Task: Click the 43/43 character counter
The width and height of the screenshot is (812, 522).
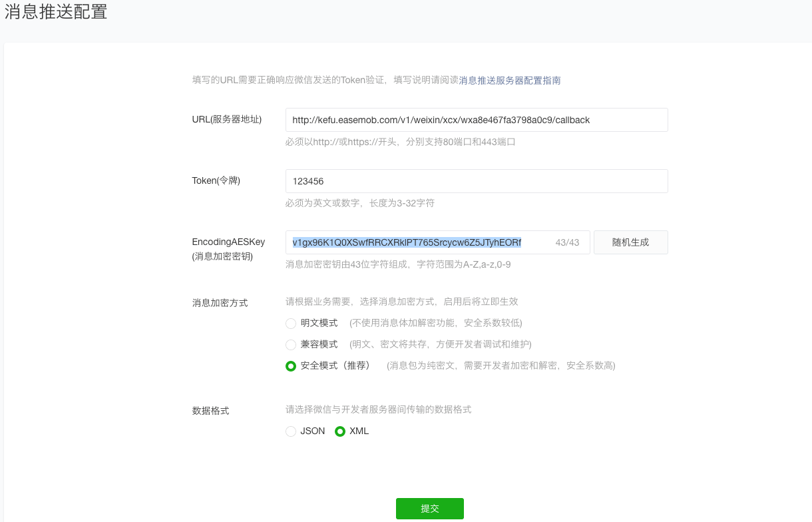Action: click(567, 243)
